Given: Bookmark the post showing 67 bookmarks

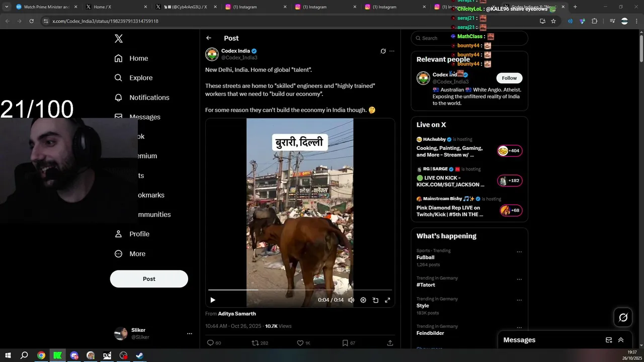Looking at the screenshot, I should 349,343.
